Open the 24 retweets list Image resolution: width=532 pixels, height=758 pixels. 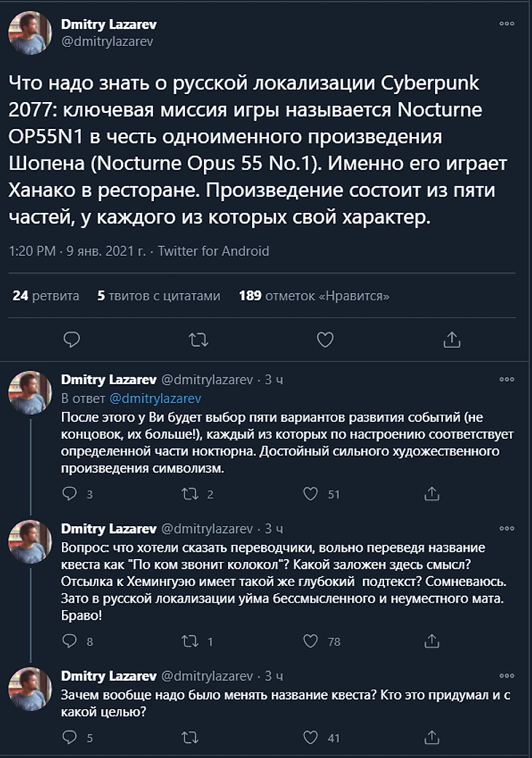[46, 296]
